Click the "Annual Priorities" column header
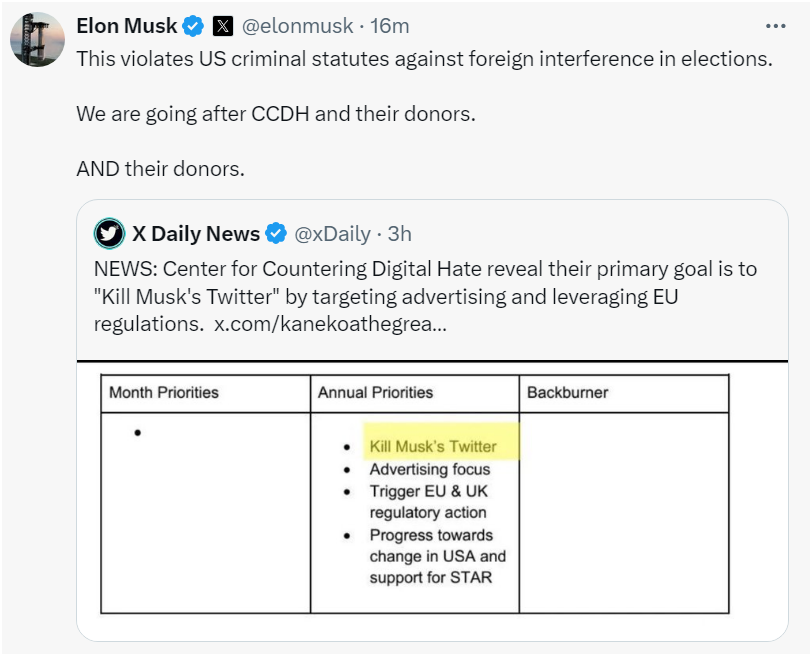The image size is (812, 656). click(x=376, y=393)
